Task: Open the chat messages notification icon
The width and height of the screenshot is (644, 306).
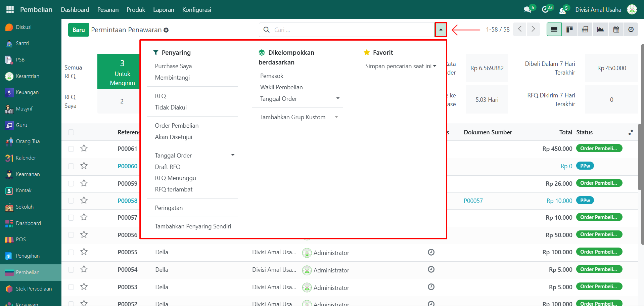Action: click(528, 9)
